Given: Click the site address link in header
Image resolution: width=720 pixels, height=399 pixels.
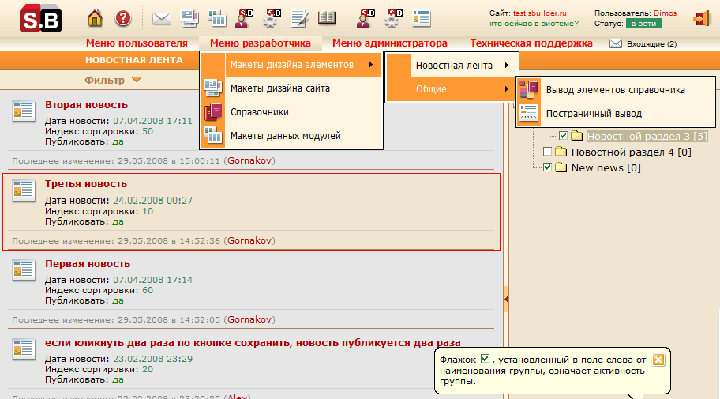Looking at the screenshot, I should pos(540,13).
